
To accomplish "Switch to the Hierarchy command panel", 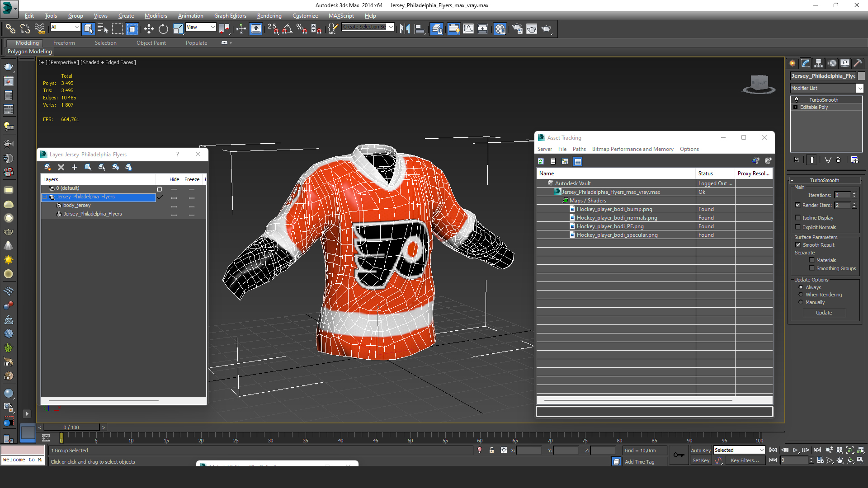I will tap(819, 63).
